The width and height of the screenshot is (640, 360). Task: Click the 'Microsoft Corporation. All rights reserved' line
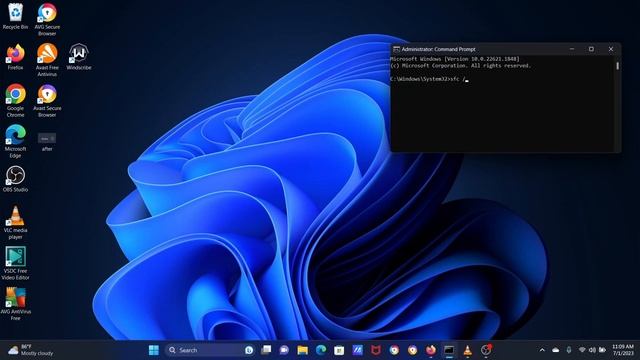pyautogui.click(x=460, y=65)
